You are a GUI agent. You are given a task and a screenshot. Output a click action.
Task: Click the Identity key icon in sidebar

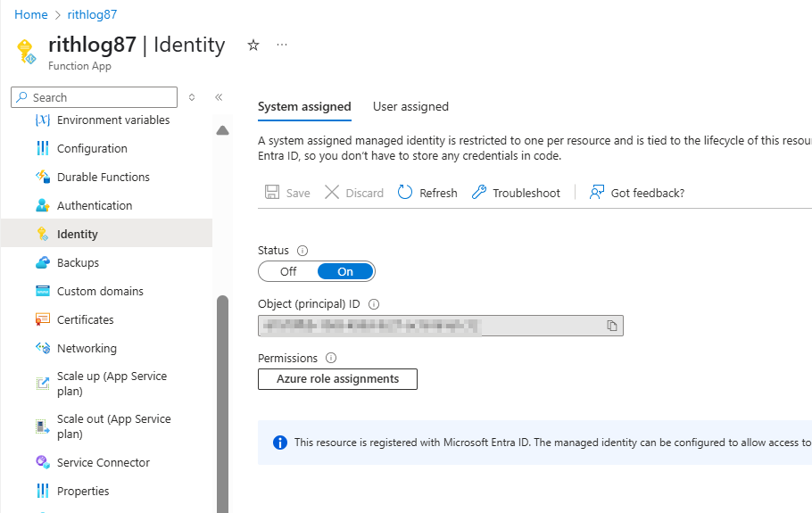(43, 234)
